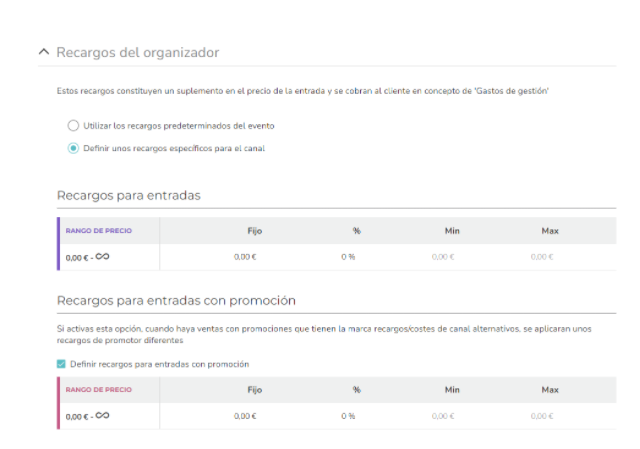
Task: Click % column header in entradas table
Action: 357,231
